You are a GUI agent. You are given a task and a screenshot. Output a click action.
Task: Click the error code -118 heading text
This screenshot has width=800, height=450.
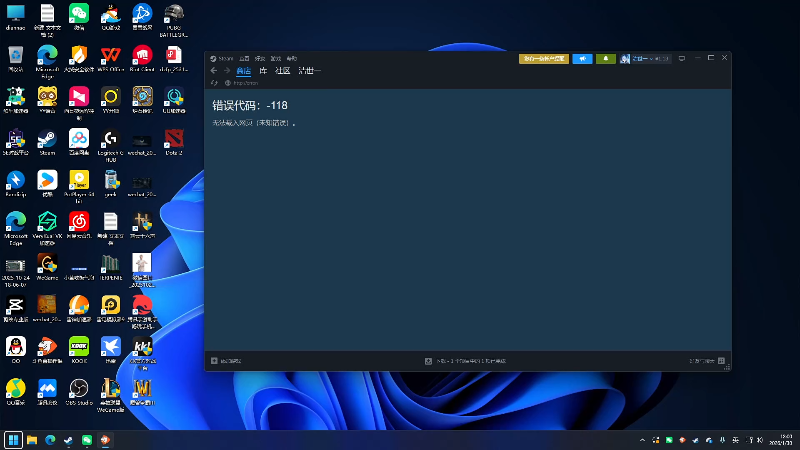pyautogui.click(x=250, y=106)
